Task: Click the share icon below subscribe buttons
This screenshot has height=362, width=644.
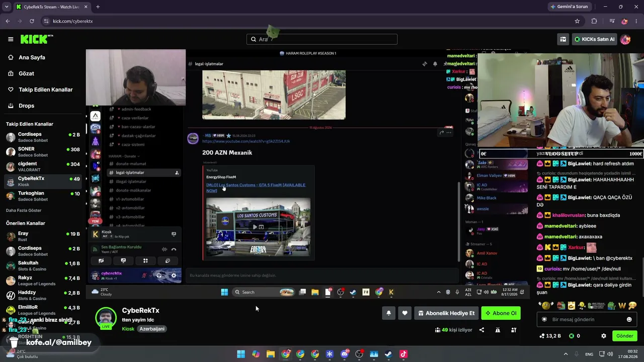Action: click(481, 330)
